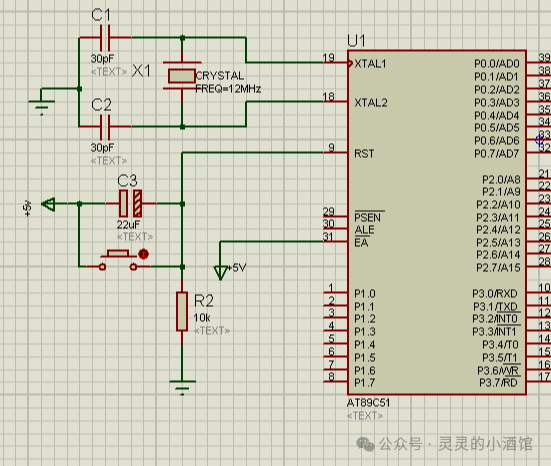The height and width of the screenshot is (466, 551).
Task: Click the P1.1 pin 2
Action: [x=335, y=305]
